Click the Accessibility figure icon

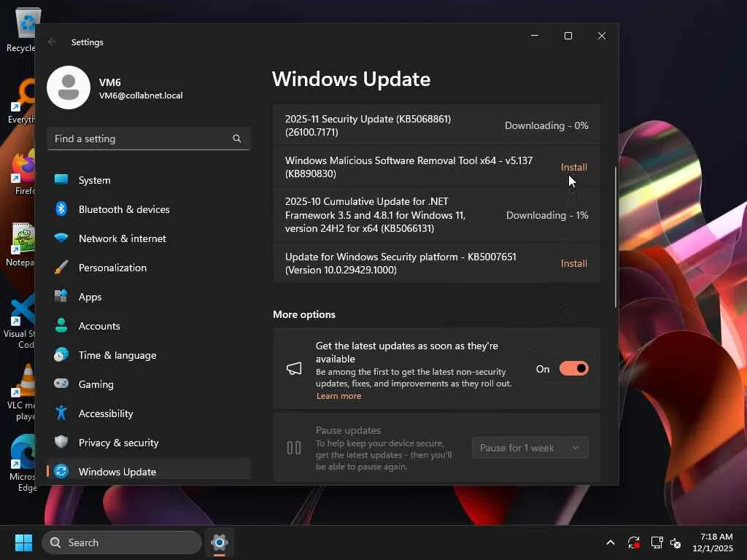(61, 413)
